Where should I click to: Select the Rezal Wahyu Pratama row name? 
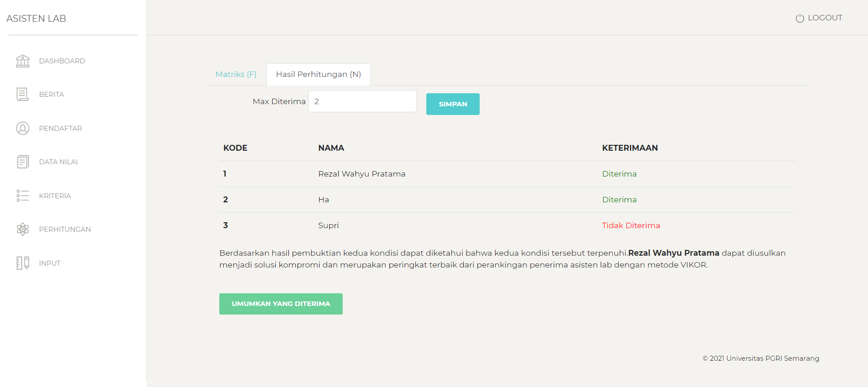(362, 174)
